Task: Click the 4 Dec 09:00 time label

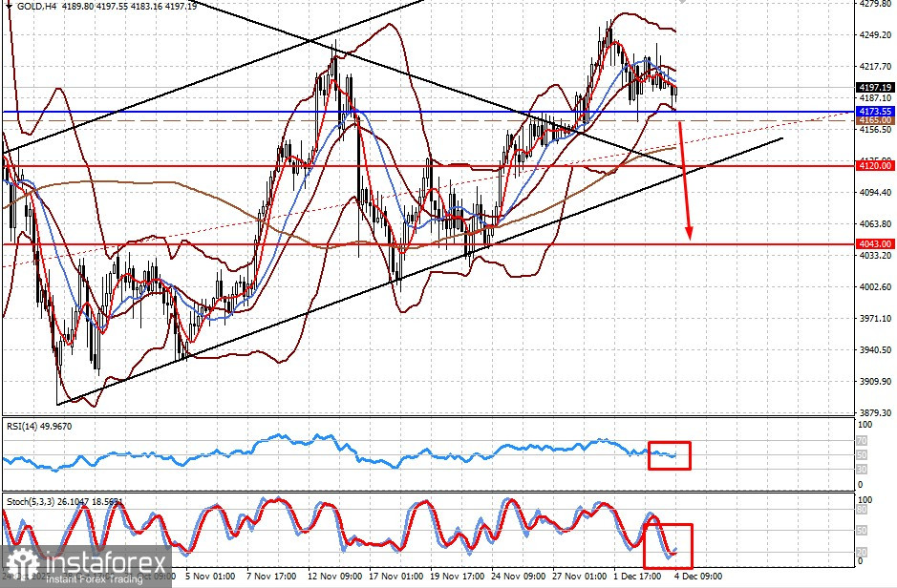Action: 698,576
